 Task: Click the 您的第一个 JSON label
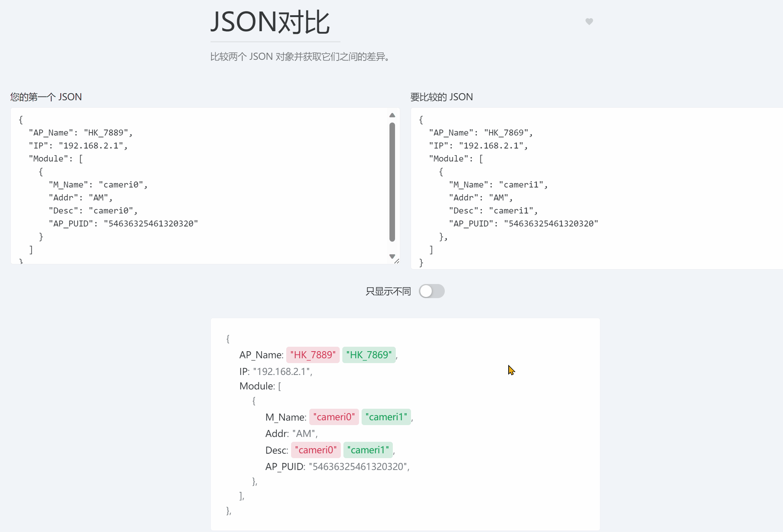(x=46, y=97)
